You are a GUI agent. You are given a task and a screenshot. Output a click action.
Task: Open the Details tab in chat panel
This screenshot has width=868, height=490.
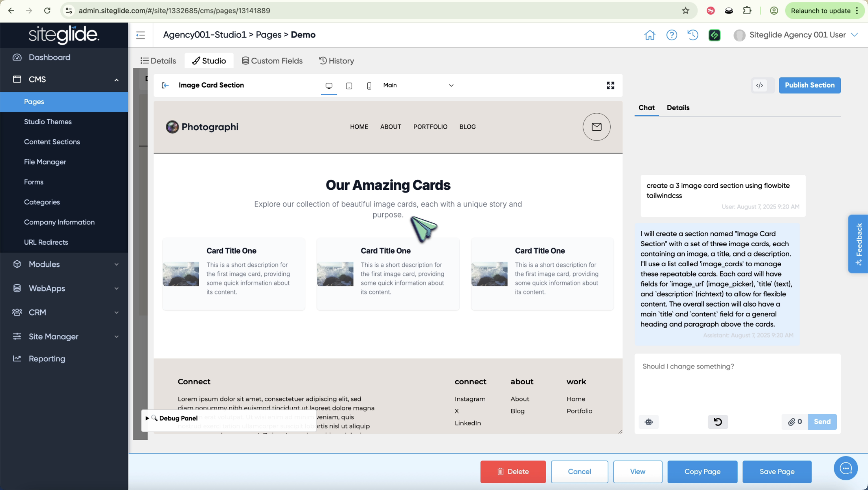click(x=678, y=108)
